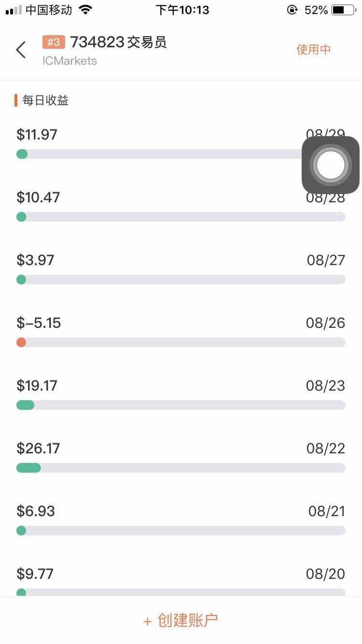
Task: Tap the ICMarkets broker name
Action: [x=70, y=61]
